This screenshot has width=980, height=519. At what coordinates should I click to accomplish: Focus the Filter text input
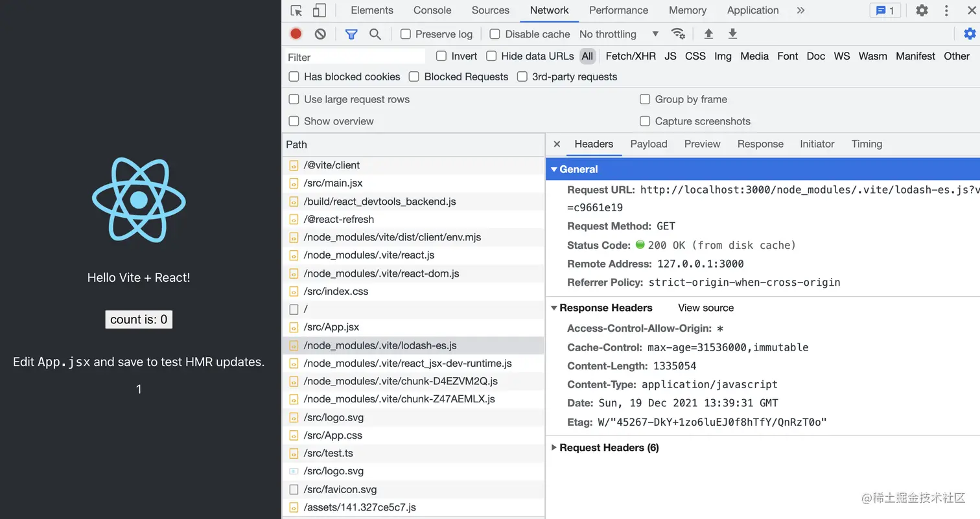[355, 57]
